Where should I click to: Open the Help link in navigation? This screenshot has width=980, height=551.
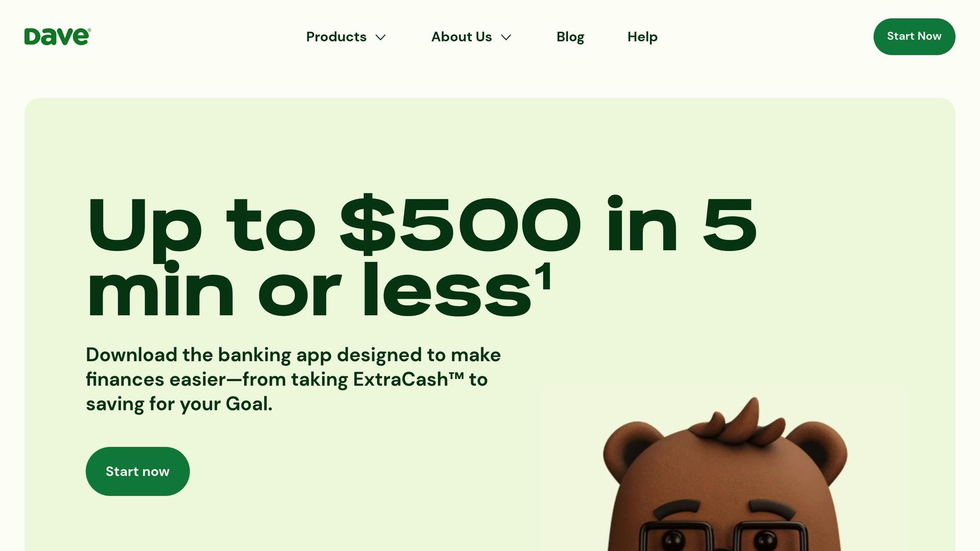pyautogui.click(x=642, y=37)
